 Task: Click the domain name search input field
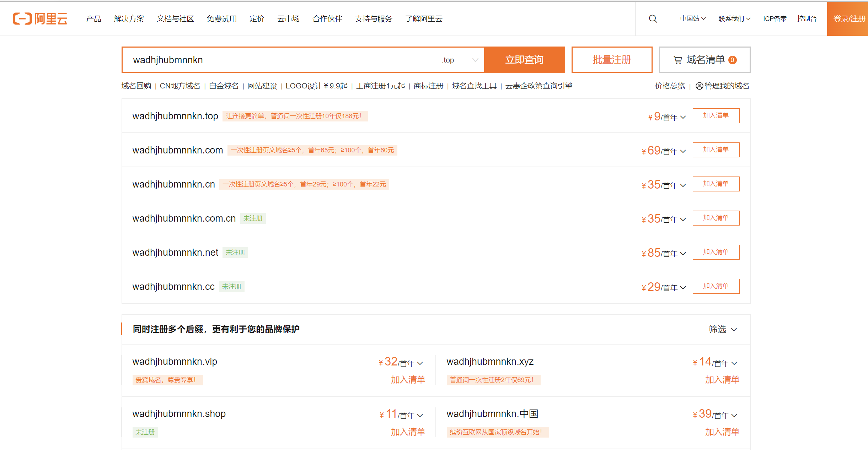tap(274, 60)
